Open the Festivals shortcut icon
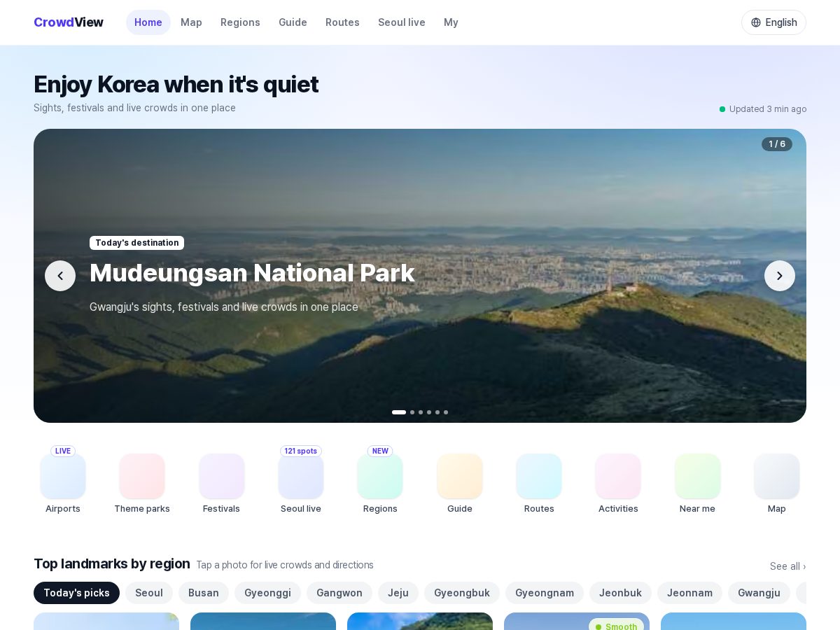This screenshot has width=840, height=630. pyautogui.click(x=221, y=476)
